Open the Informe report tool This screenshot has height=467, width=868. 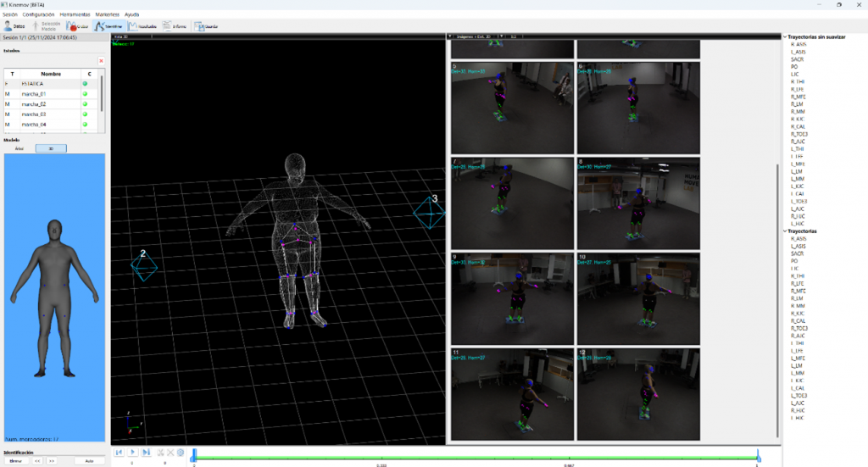tap(175, 26)
